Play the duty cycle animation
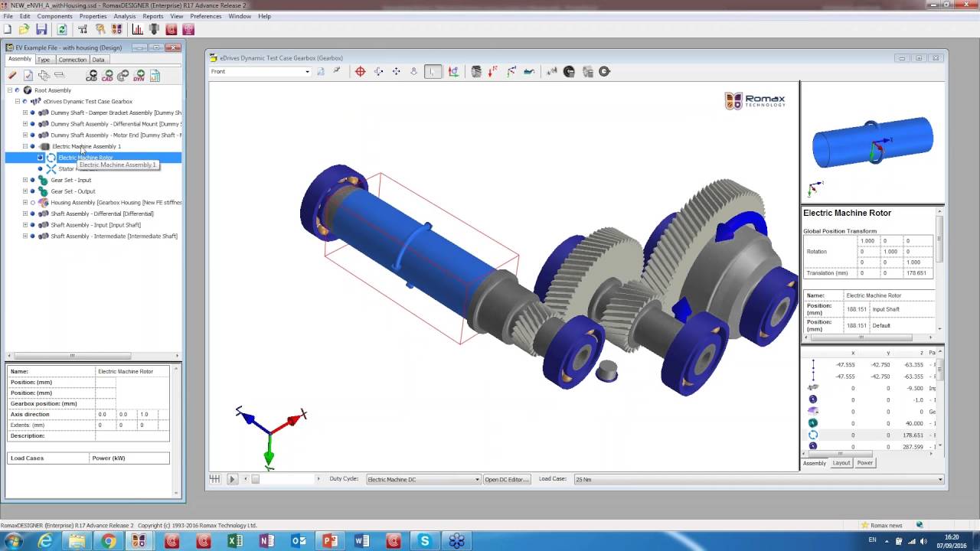This screenshot has width=980, height=551. pyautogui.click(x=232, y=479)
